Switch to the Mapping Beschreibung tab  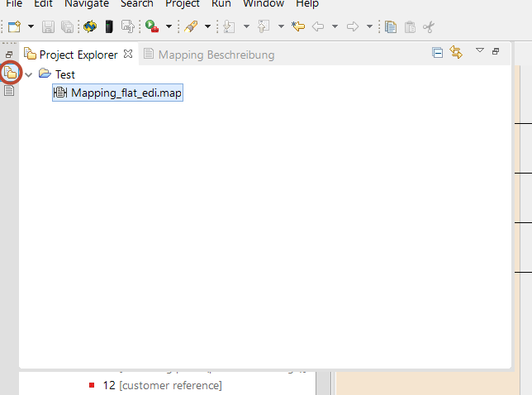tap(216, 55)
